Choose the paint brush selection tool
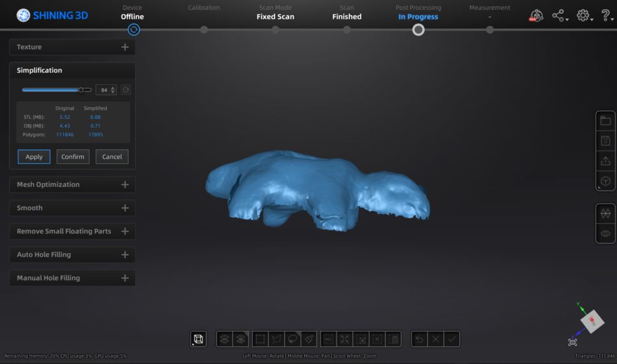 click(309, 339)
